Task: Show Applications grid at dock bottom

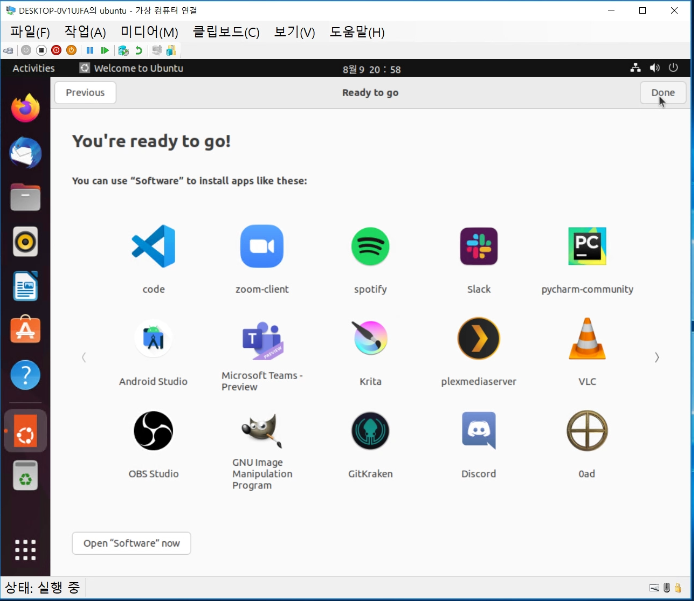Action: (25, 550)
